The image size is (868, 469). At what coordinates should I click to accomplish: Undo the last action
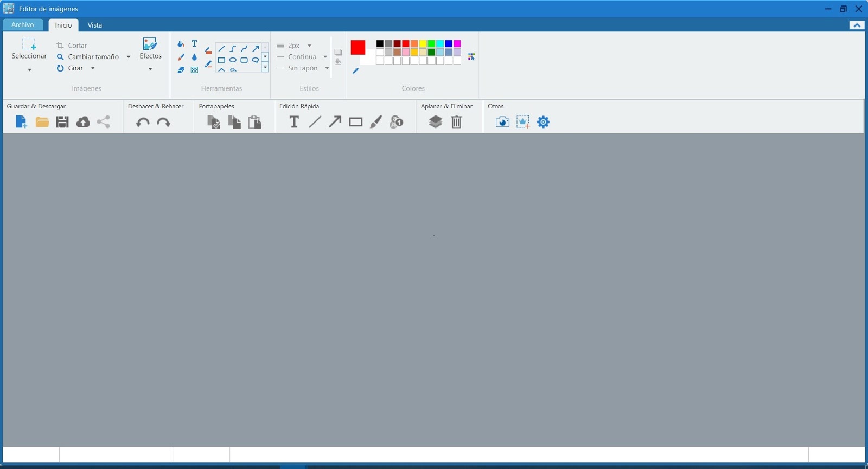[143, 123]
